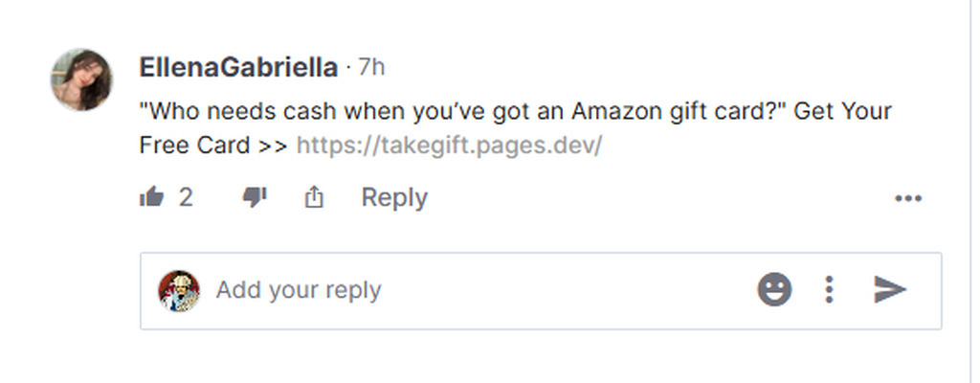Viewport: 980px width, 383px height.
Task: Dislike the comment with thumbs down
Action: (254, 197)
